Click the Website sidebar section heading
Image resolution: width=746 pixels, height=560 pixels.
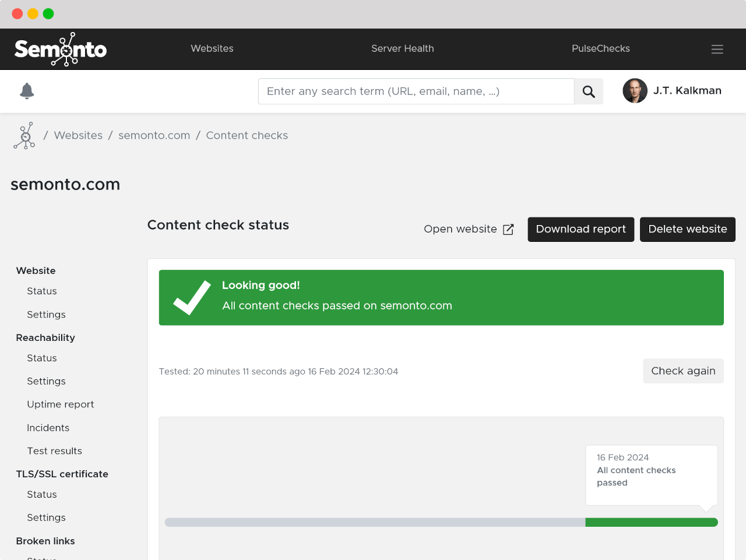click(36, 271)
